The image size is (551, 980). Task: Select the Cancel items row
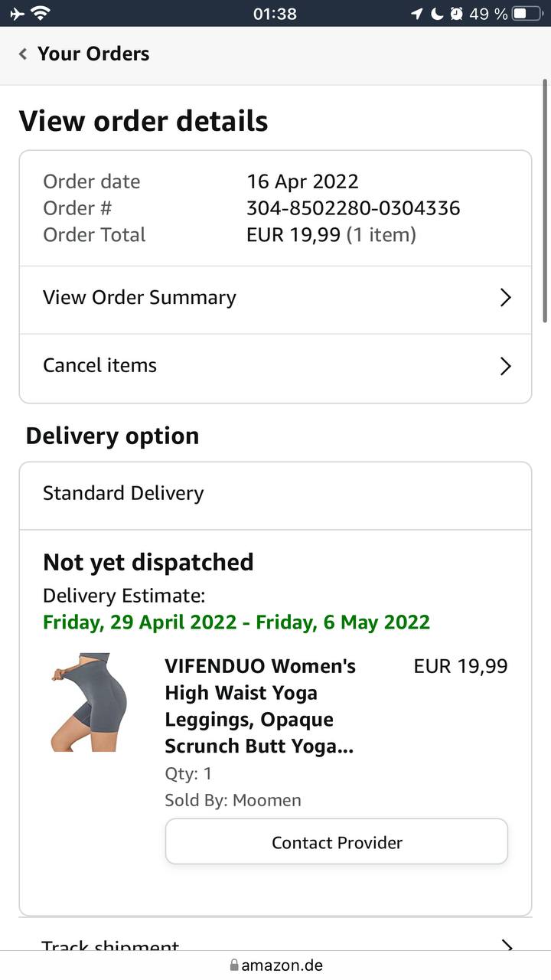click(99, 366)
